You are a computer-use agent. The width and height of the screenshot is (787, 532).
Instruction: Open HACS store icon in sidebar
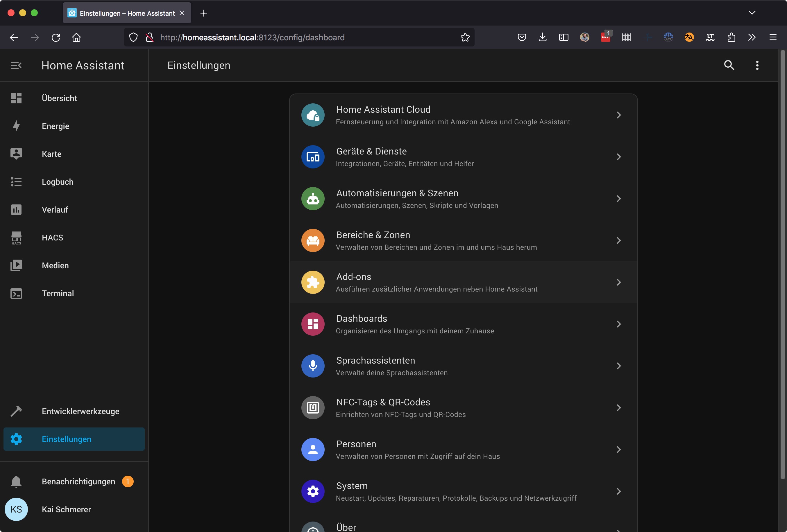click(16, 238)
